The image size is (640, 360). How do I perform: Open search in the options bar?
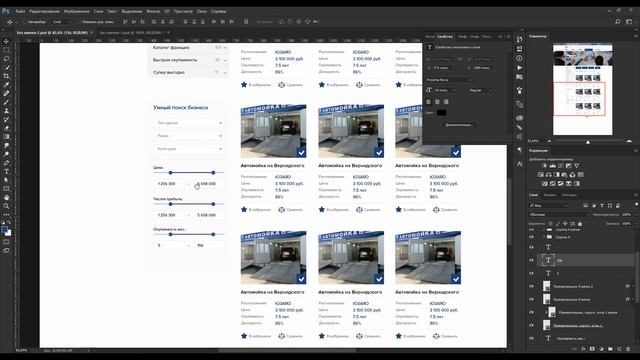coord(618,22)
